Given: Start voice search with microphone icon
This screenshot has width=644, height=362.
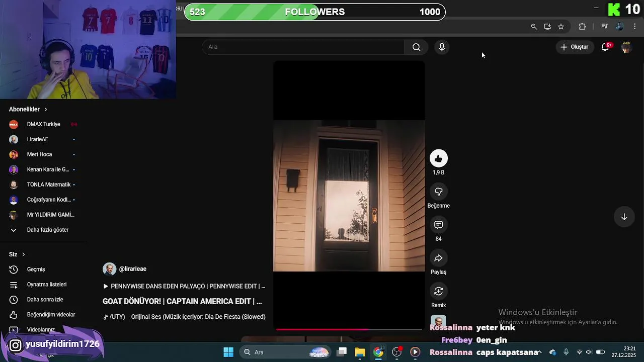Looking at the screenshot, I should (x=442, y=47).
